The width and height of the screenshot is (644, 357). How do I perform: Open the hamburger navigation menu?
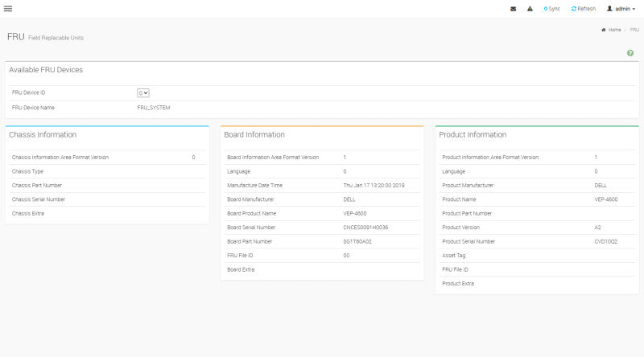pos(8,9)
